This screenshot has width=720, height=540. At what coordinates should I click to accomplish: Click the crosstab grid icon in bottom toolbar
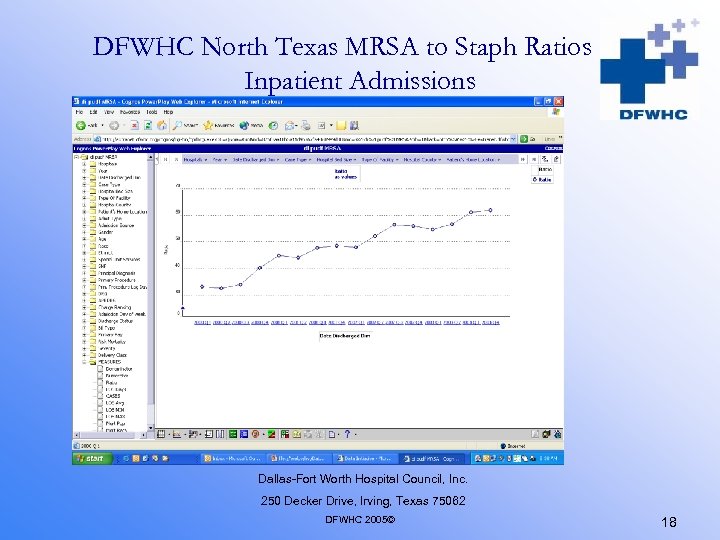pyautogui.click(x=161, y=434)
